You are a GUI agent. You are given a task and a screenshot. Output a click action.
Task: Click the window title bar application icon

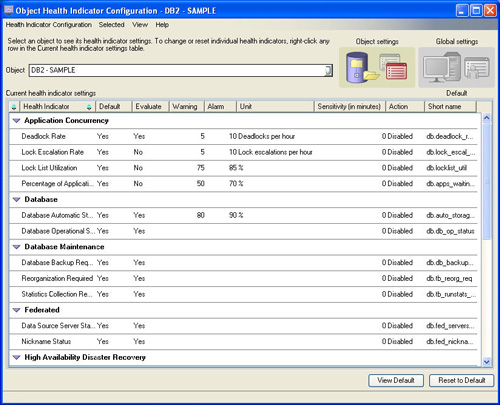pos(8,10)
